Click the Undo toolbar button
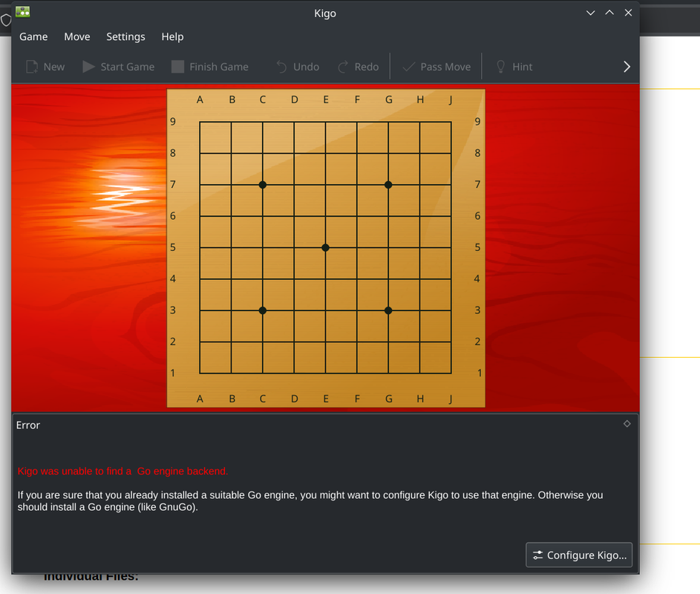This screenshot has height=594, width=700. [x=298, y=67]
